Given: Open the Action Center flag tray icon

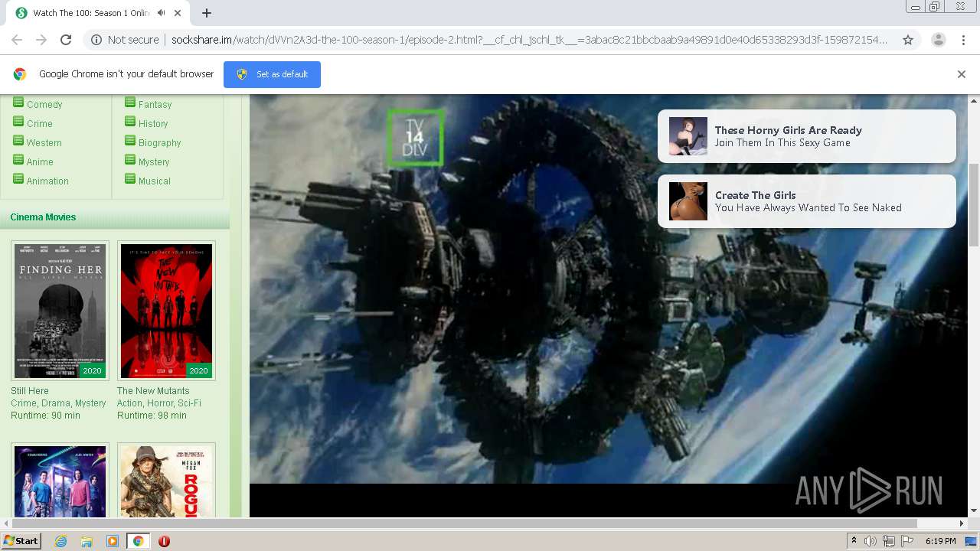Looking at the screenshot, I should tap(907, 541).
